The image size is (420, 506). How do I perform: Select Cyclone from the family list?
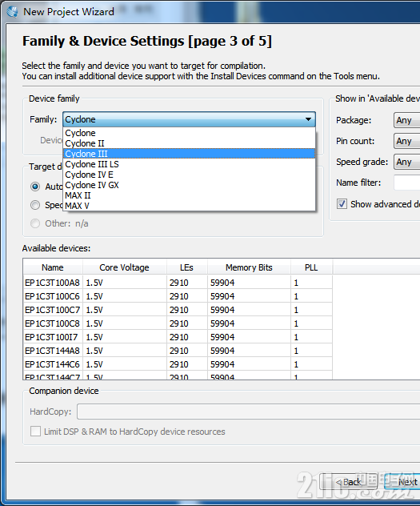pos(189,133)
